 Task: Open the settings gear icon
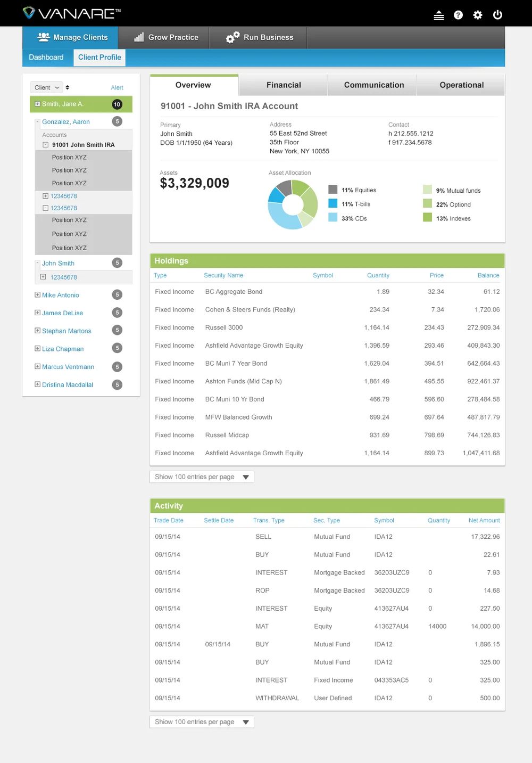pos(478,14)
